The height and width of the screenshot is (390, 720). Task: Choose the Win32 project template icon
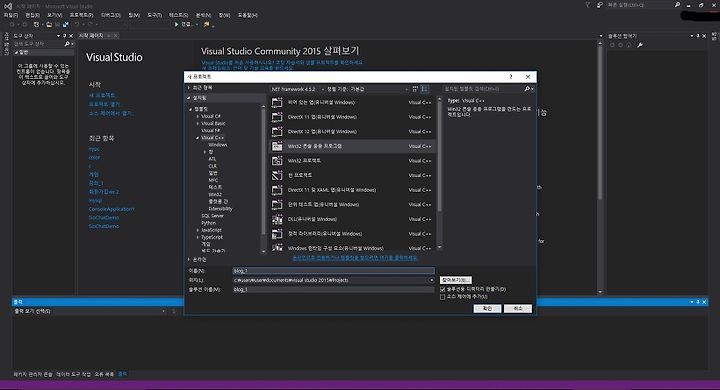point(277,161)
